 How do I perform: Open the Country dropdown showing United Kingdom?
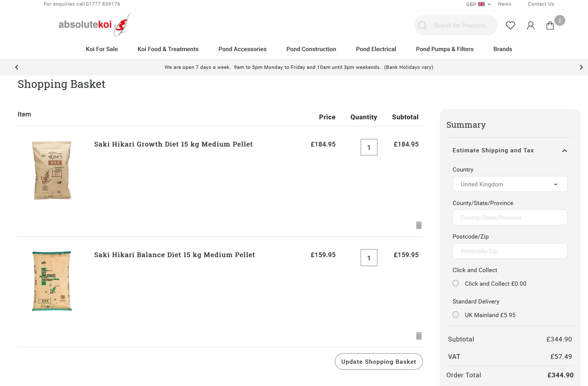pyautogui.click(x=510, y=184)
